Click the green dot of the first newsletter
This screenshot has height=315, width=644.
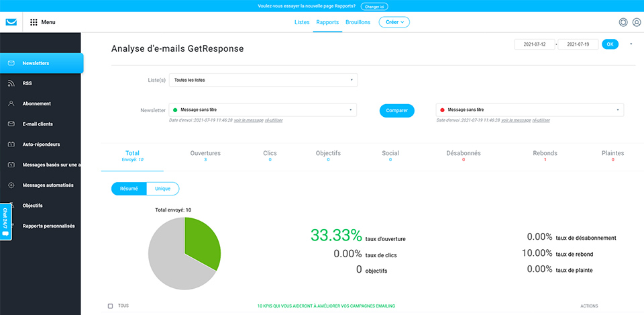click(175, 110)
